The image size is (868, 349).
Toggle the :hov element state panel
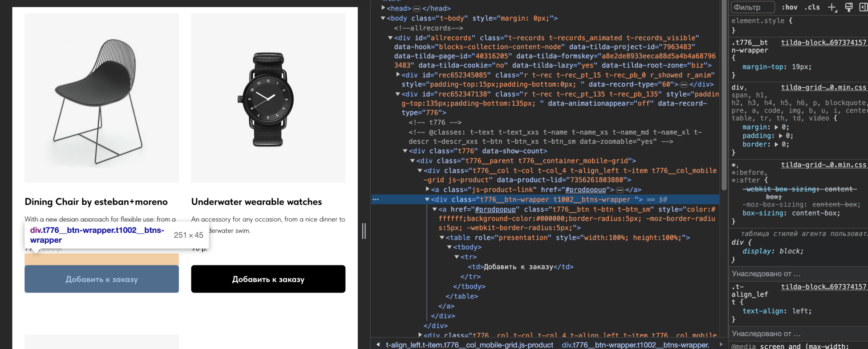[790, 7]
